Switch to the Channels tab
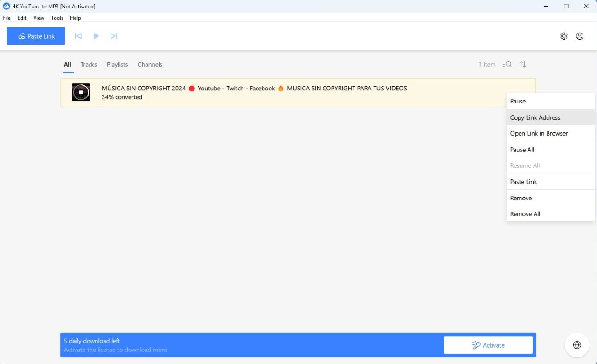The width and height of the screenshot is (597, 364). click(x=150, y=65)
